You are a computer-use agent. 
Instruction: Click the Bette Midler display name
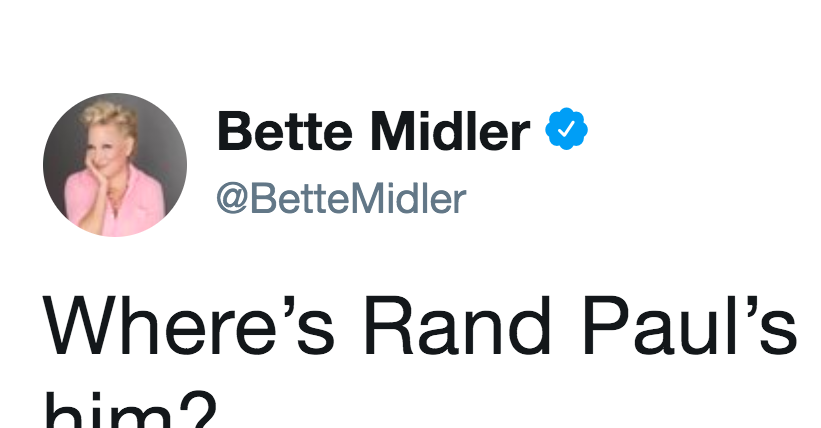coord(373,131)
